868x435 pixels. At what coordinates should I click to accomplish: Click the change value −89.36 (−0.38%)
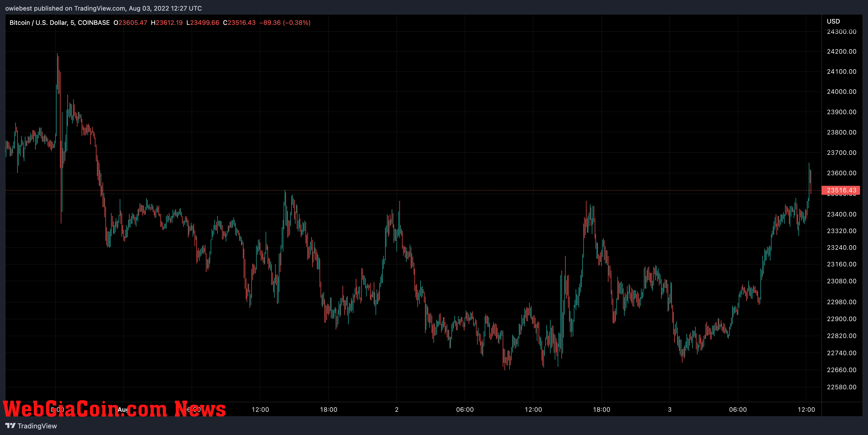[285, 22]
